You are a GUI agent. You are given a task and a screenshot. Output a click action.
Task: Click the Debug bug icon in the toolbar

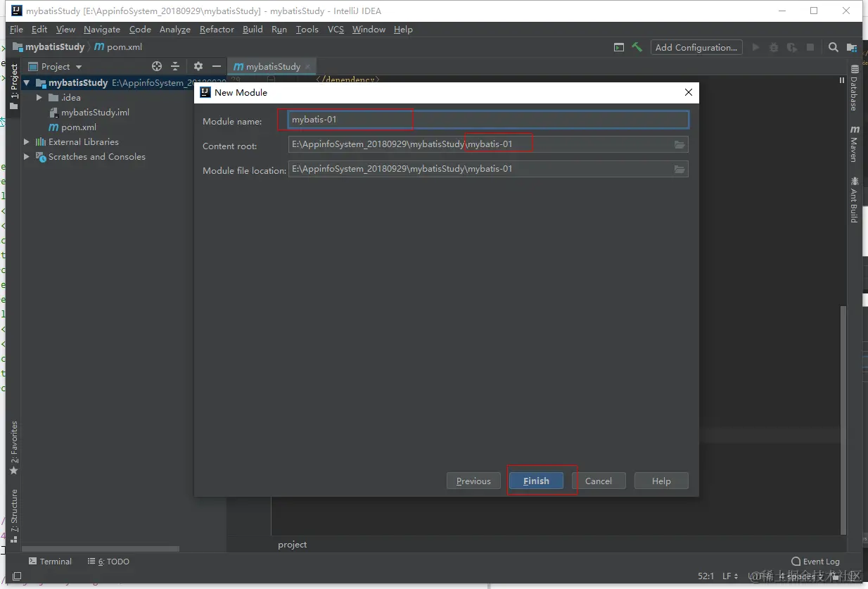click(774, 47)
